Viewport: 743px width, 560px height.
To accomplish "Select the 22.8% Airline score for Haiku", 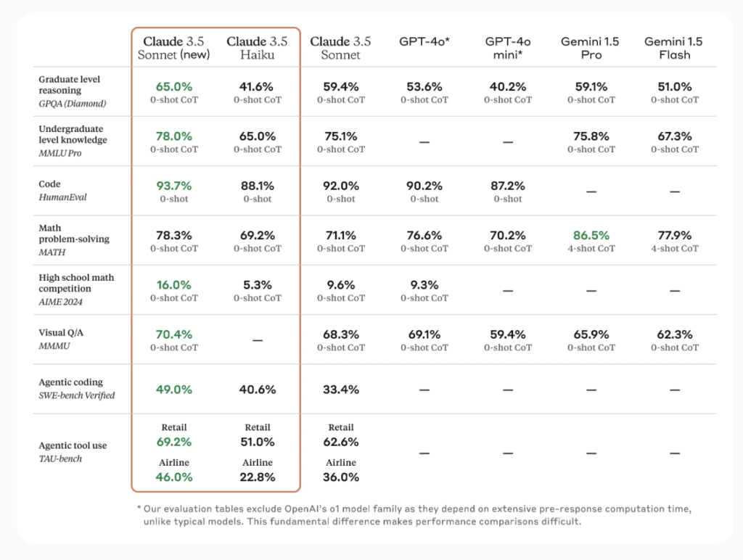I will (258, 477).
